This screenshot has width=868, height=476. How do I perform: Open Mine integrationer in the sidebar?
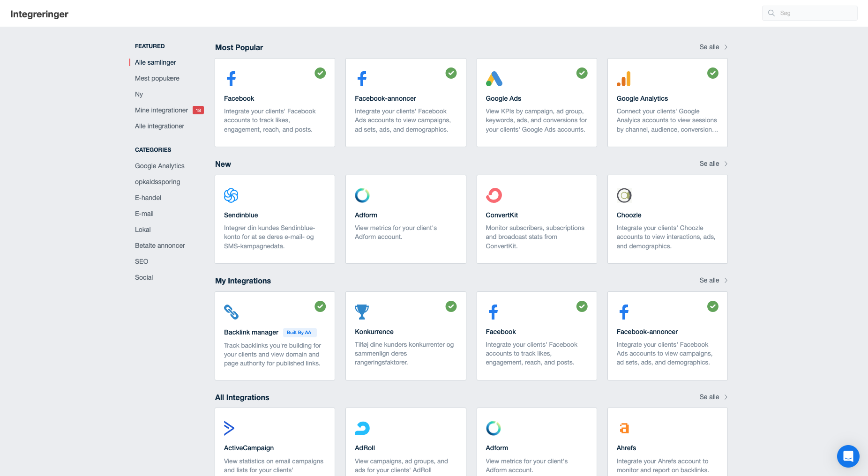(161, 110)
